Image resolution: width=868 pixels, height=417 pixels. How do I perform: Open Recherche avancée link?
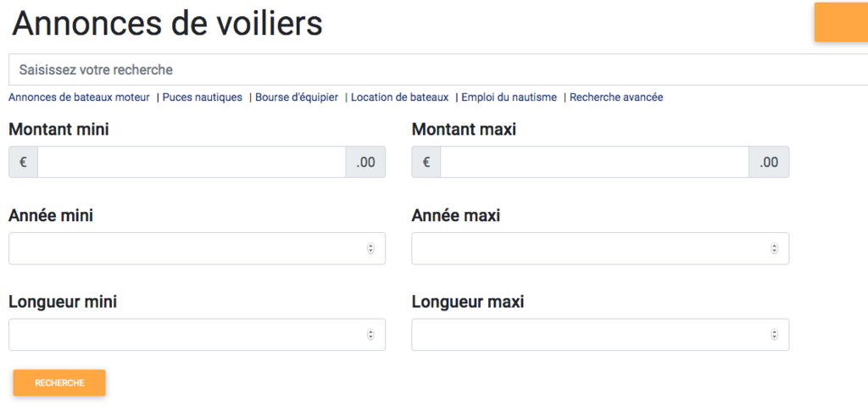(x=616, y=97)
